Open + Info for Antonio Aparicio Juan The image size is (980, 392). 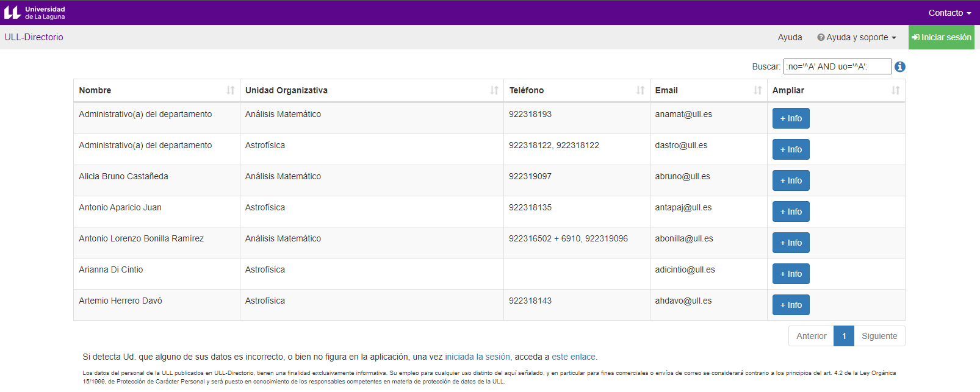pyautogui.click(x=790, y=212)
